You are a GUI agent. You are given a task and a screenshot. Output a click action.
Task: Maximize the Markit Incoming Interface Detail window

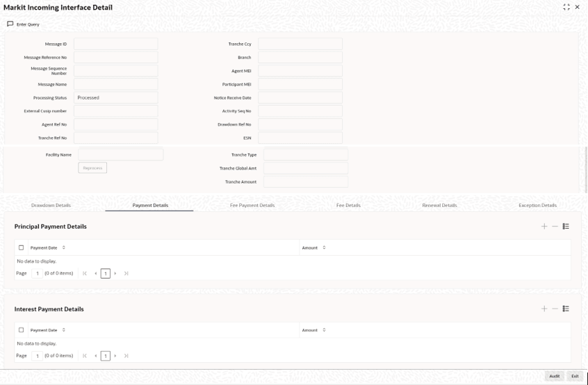[566, 7]
